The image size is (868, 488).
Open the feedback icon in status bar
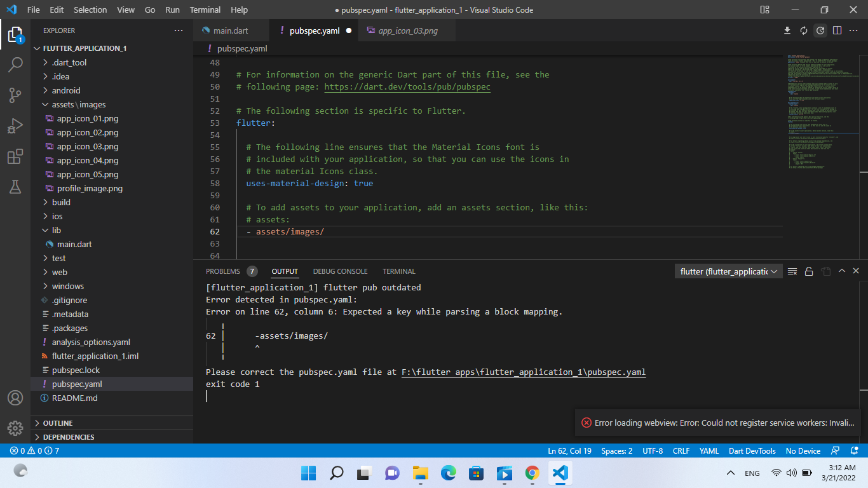836,451
